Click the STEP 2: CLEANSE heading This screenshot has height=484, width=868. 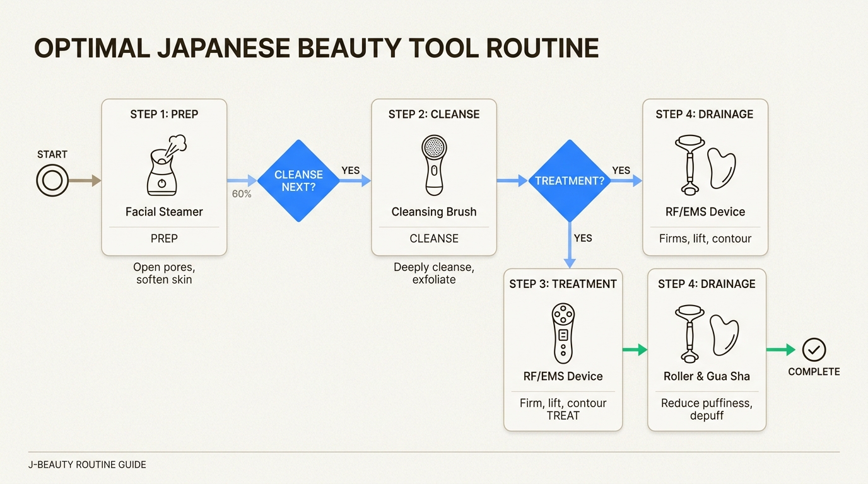point(434,114)
